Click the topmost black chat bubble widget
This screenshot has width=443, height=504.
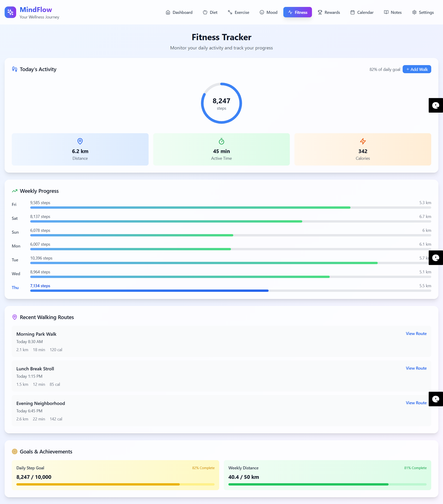436,106
